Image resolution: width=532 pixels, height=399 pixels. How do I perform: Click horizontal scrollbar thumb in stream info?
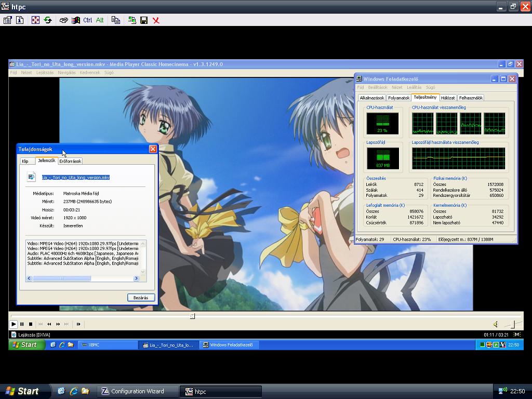[x=61, y=278]
